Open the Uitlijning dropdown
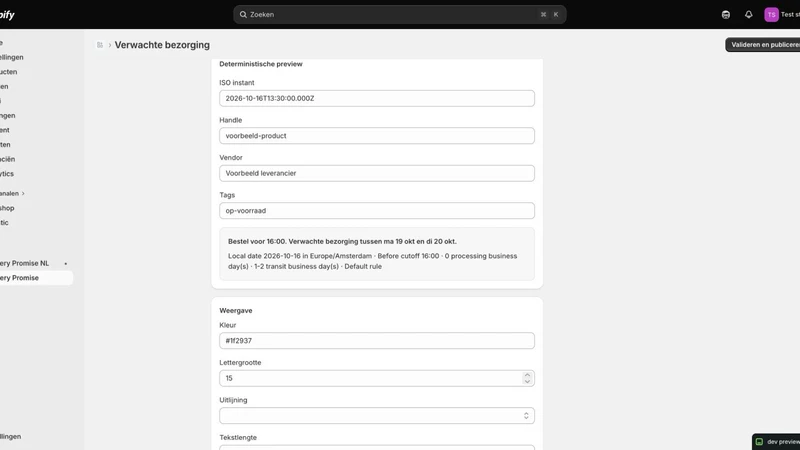The width and height of the screenshot is (800, 450). [377, 416]
